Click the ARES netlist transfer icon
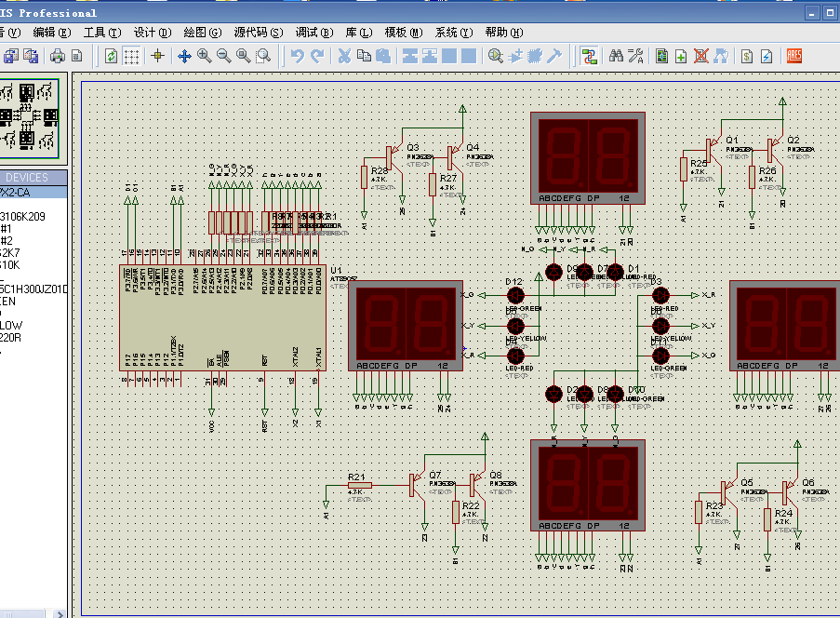Viewport: 840px width, 618px height. point(794,56)
